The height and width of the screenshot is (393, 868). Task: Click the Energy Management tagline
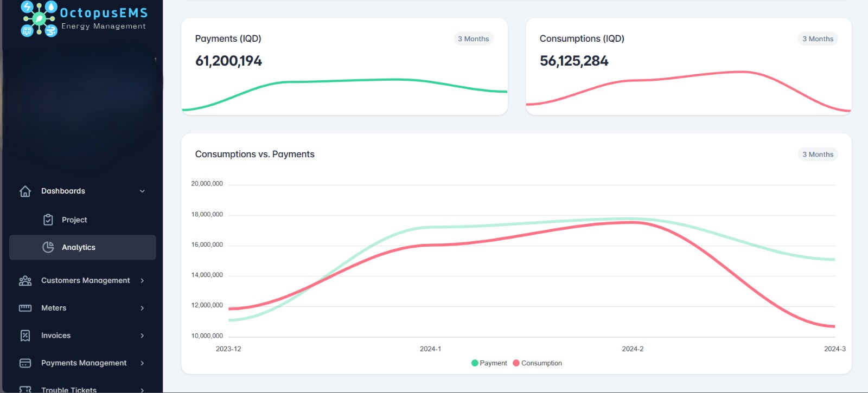point(104,26)
